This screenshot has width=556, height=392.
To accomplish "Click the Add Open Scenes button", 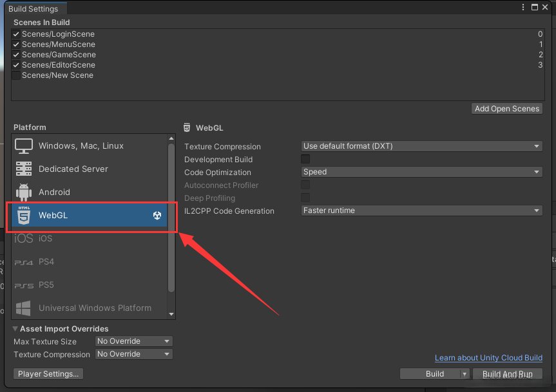I will point(507,109).
